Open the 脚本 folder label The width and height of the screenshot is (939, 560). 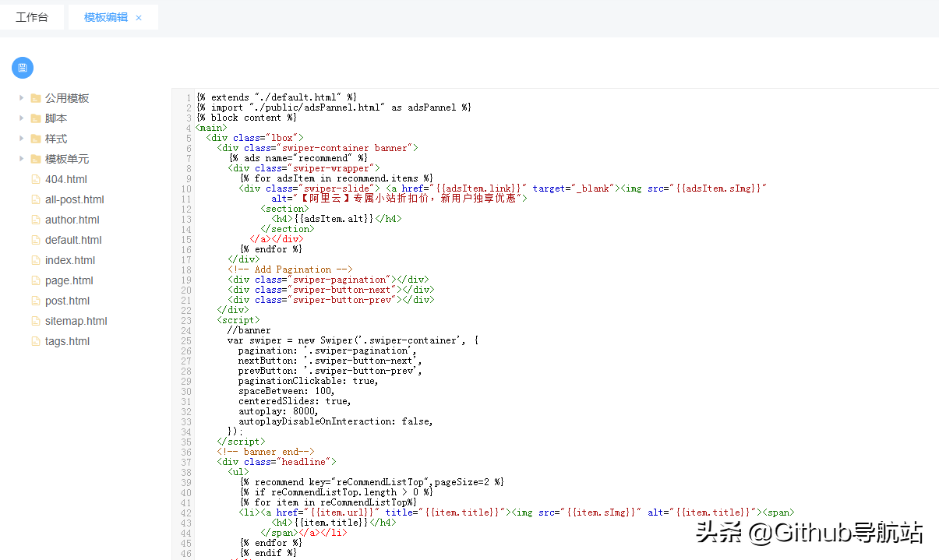point(56,118)
